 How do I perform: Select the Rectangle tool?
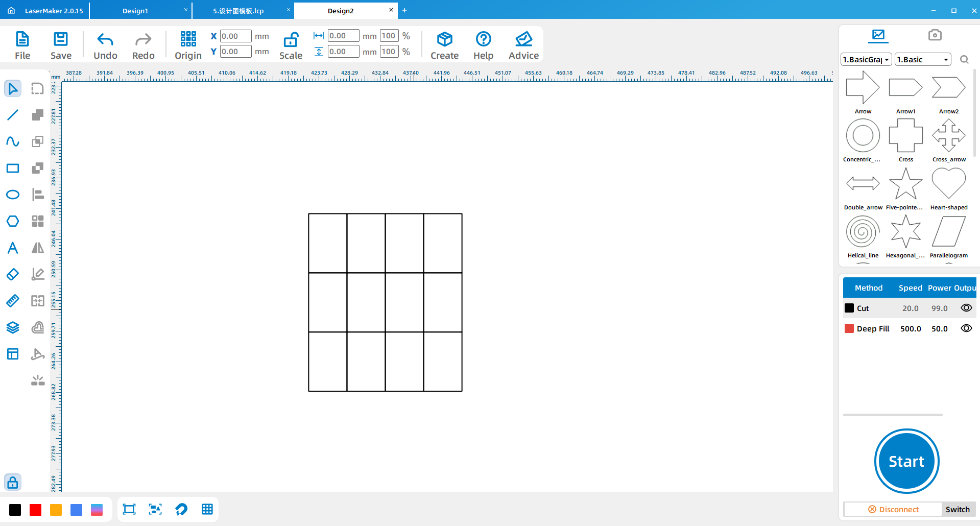click(x=13, y=168)
